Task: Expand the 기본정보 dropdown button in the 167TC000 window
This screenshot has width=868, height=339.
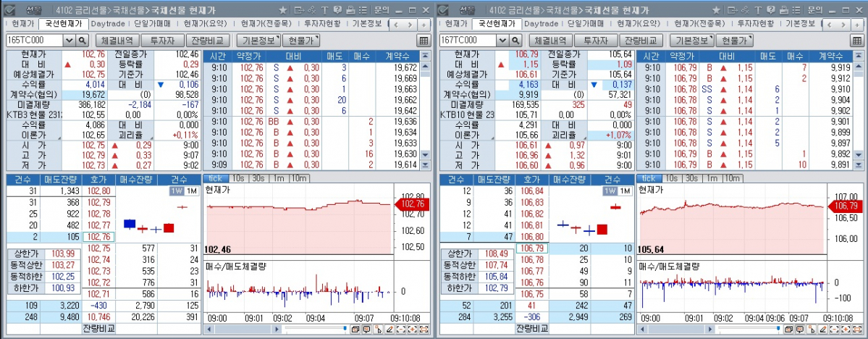Action: pos(691,41)
